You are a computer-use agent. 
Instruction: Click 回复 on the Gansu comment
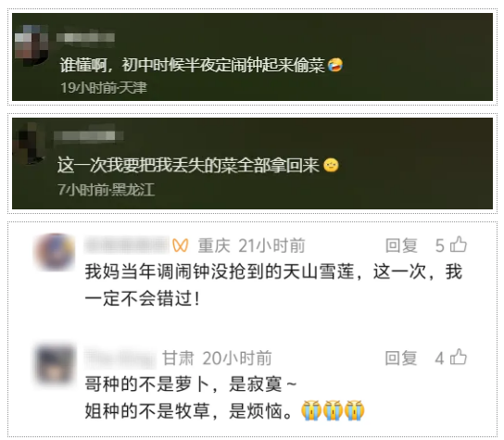coord(401,358)
